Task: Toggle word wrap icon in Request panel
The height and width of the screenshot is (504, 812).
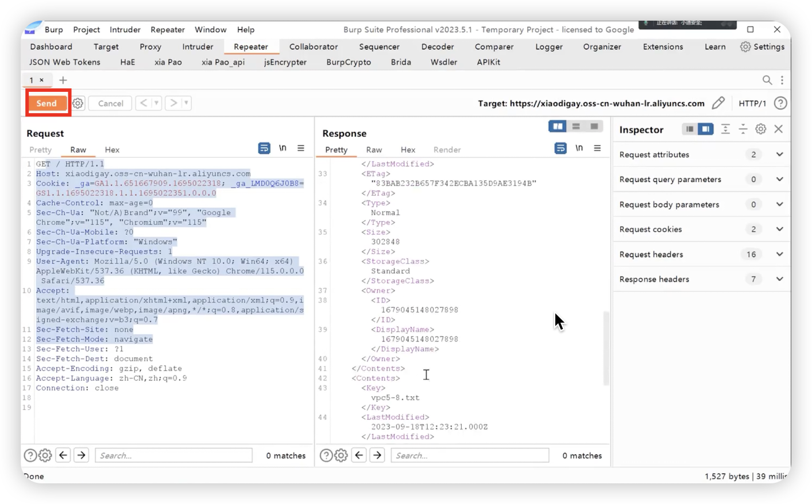Action: [x=264, y=148]
